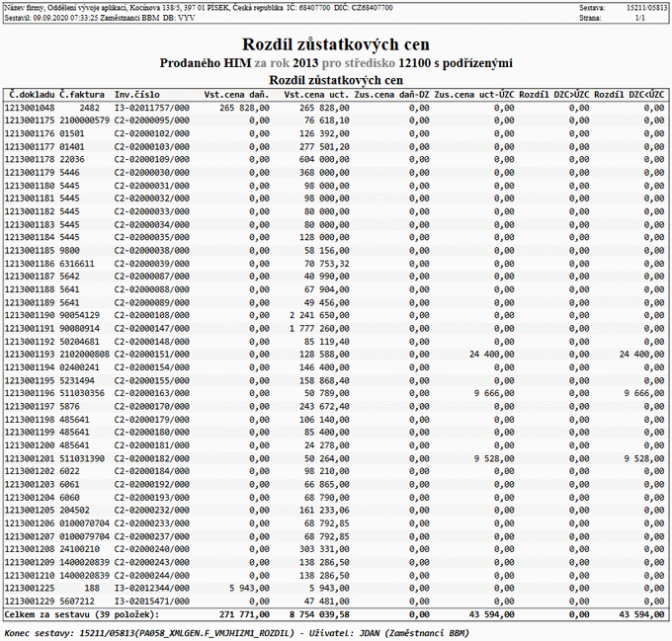Screen dimensions: 672x641
Task: Click invoice number 02400241
Action: [79, 367]
